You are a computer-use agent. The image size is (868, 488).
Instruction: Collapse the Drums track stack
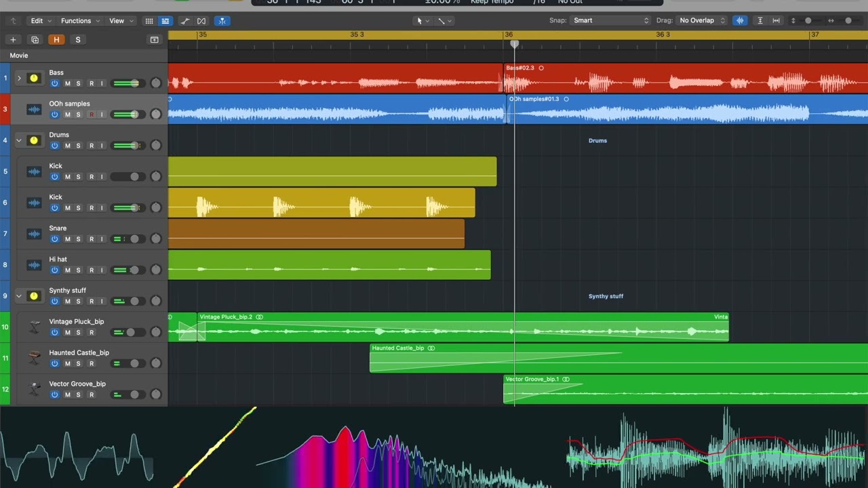click(19, 140)
